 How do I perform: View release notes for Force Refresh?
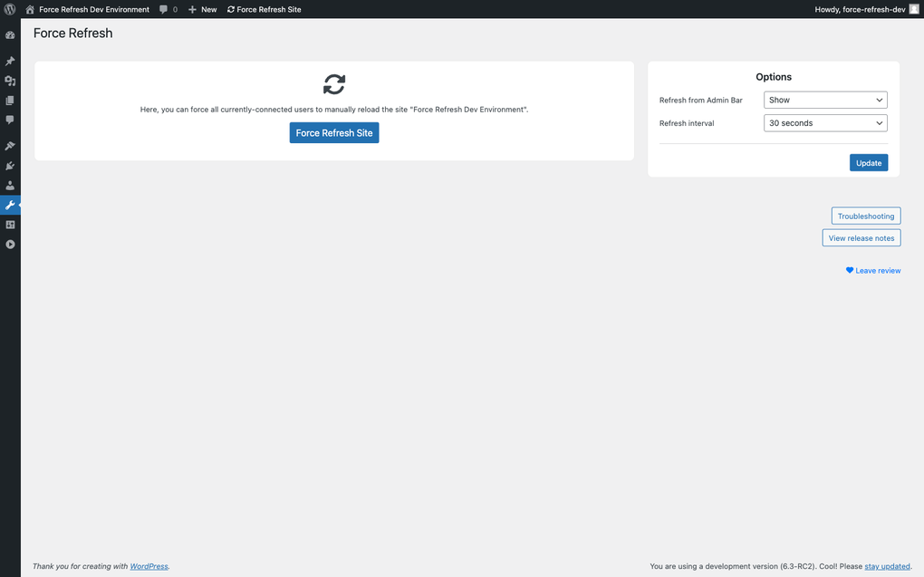(861, 237)
